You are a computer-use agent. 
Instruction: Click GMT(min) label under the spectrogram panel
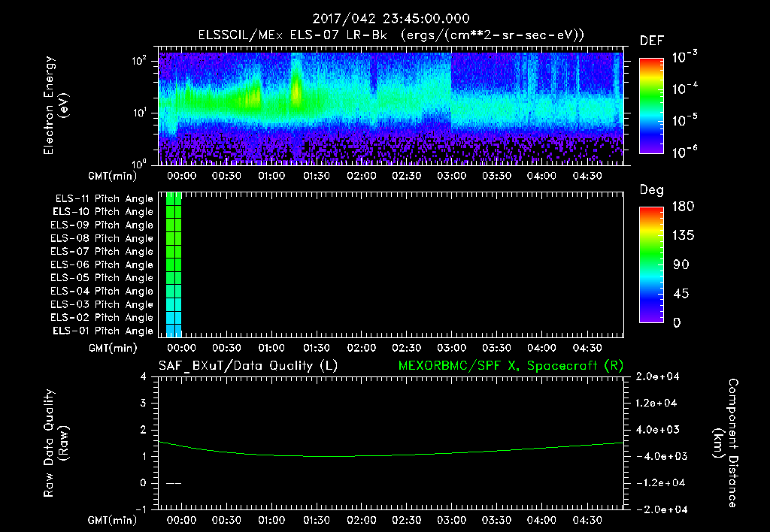112,176
